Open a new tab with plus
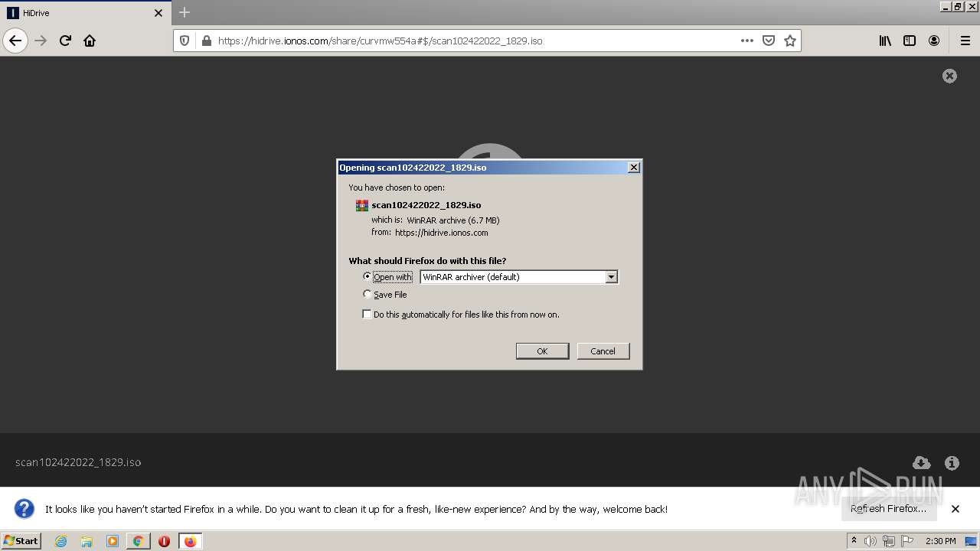 pyautogui.click(x=185, y=12)
